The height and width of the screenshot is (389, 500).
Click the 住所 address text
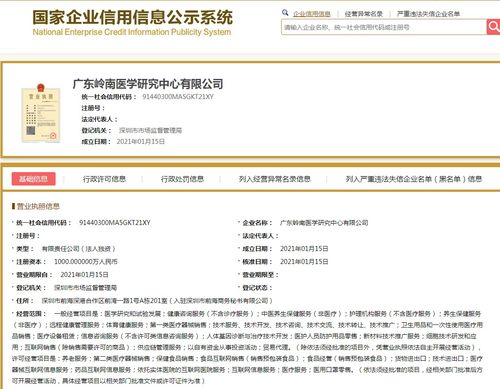tap(157, 301)
